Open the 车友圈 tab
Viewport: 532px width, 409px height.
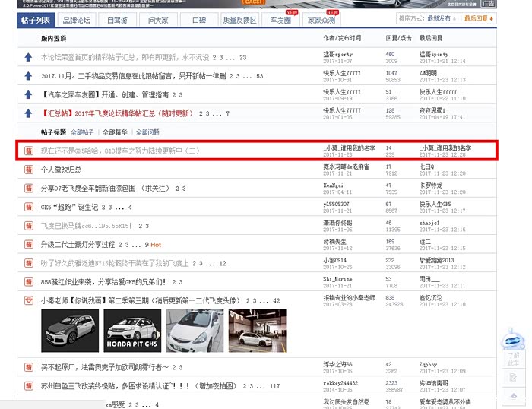pyautogui.click(x=280, y=20)
